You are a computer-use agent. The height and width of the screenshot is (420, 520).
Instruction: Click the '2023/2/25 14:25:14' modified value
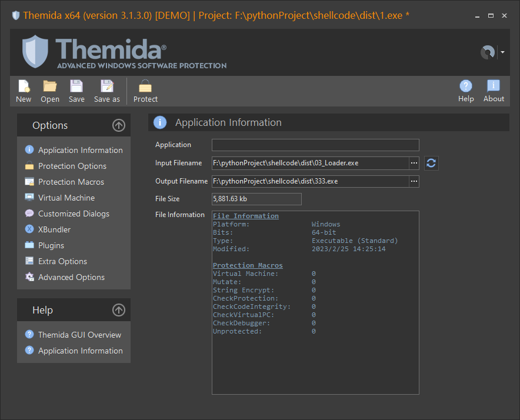pyautogui.click(x=349, y=249)
